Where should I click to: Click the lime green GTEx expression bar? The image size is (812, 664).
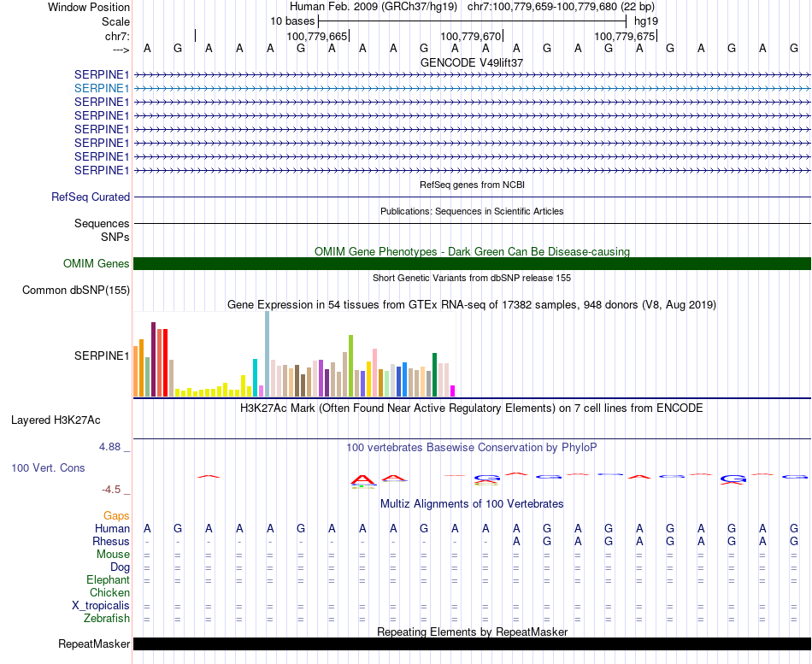(x=350, y=366)
